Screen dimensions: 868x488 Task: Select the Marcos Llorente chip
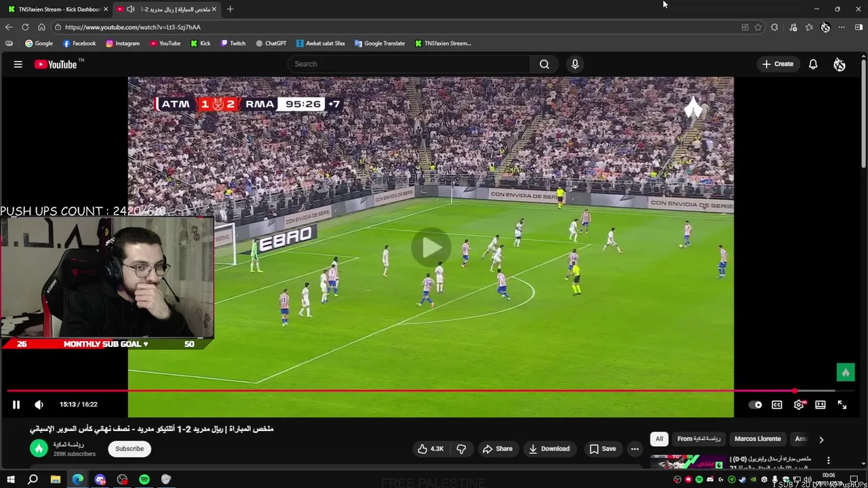click(x=757, y=439)
